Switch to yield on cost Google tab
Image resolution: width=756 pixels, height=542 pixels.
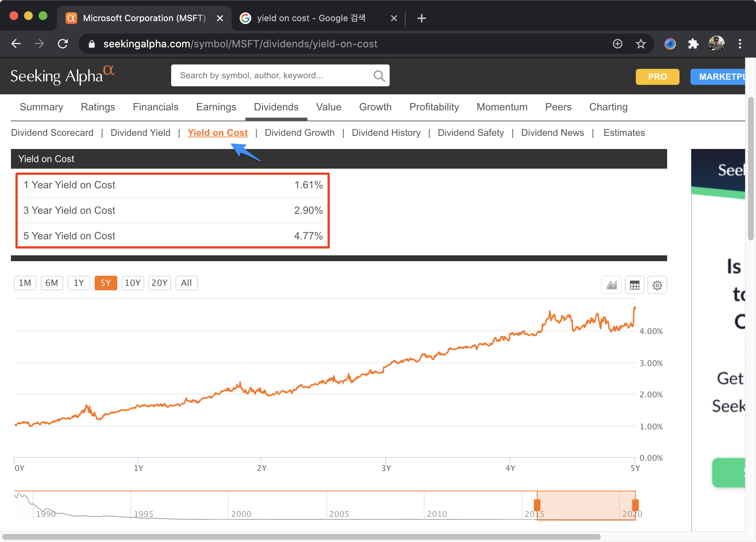click(311, 18)
